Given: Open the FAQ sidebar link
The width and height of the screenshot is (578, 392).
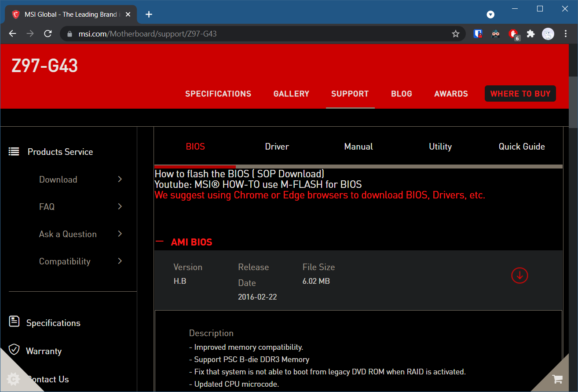Looking at the screenshot, I should [47, 207].
